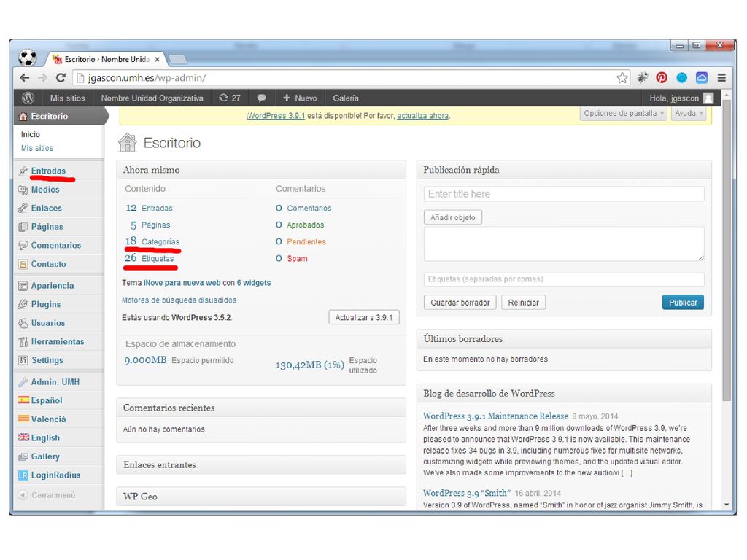Click the browser forward arrow
The width and height of the screenshot is (747, 560).
[42, 77]
